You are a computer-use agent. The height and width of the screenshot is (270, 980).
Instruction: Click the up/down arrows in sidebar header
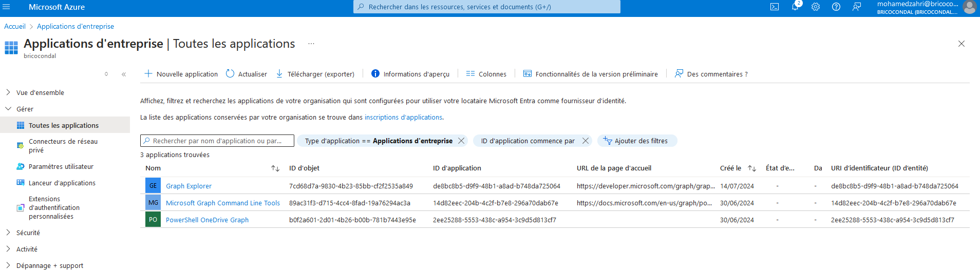pyautogui.click(x=106, y=74)
